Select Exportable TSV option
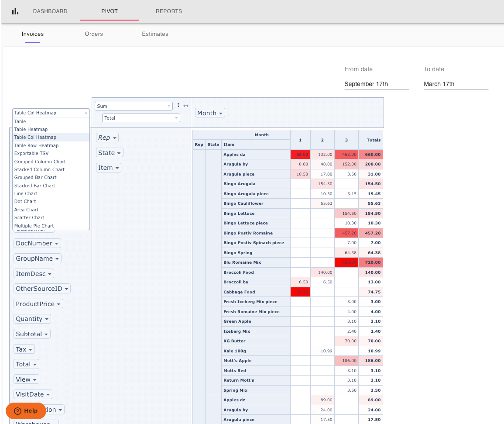The height and width of the screenshot is (424, 504). tap(51, 153)
